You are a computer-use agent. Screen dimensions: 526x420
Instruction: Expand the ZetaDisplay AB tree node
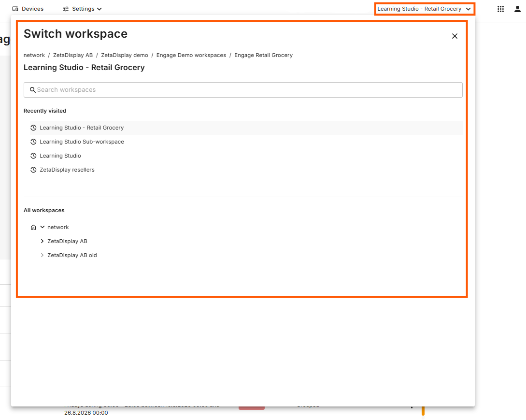coord(43,241)
